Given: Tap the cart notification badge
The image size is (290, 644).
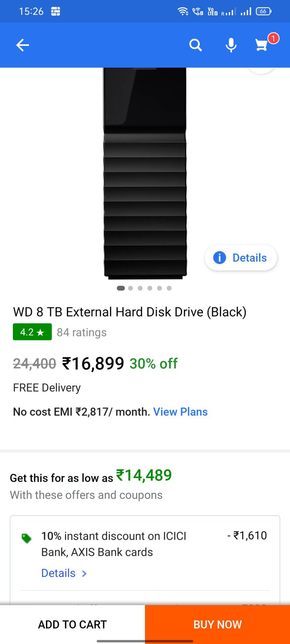Looking at the screenshot, I should pyautogui.click(x=273, y=38).
